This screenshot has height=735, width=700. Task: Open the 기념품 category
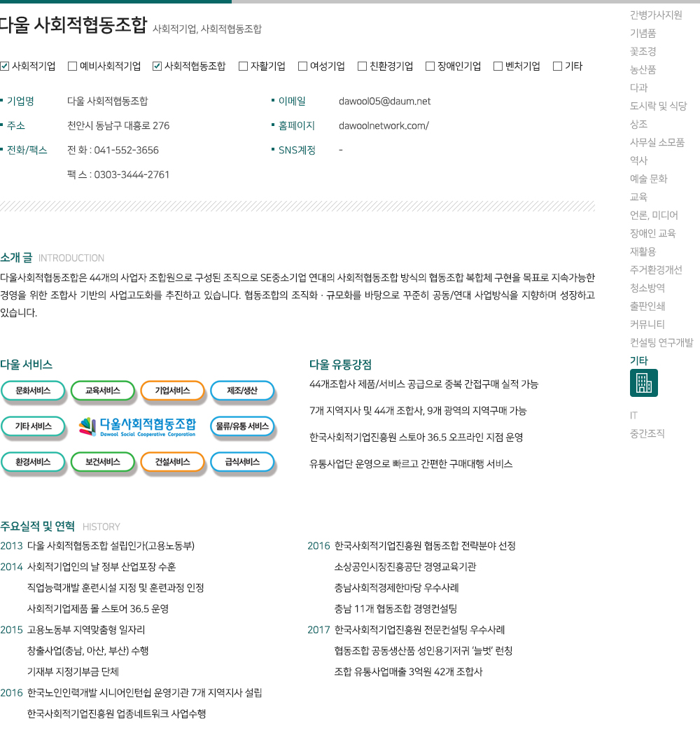click(643, 34)
